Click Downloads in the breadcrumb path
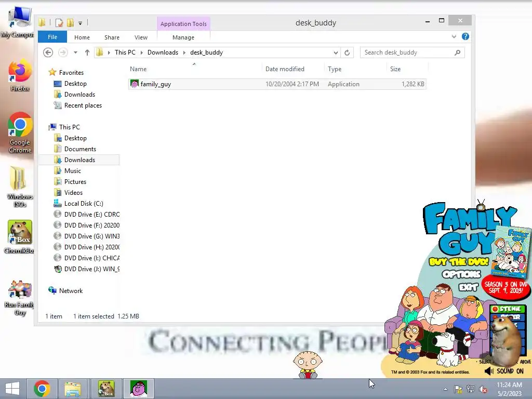Image resolution: width=532 pixels, height=399 pixels. (163, 52)
